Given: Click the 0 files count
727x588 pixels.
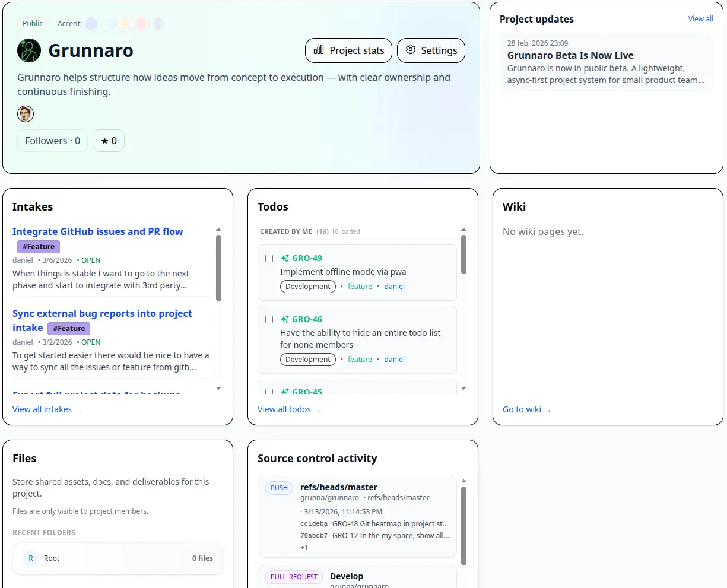Looking at the screenshot, I should (202, 558).
